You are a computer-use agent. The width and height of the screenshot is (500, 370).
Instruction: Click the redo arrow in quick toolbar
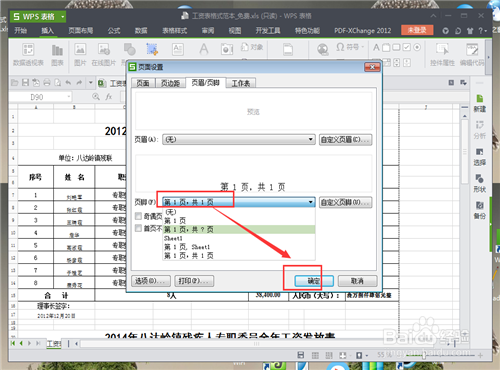79,82
